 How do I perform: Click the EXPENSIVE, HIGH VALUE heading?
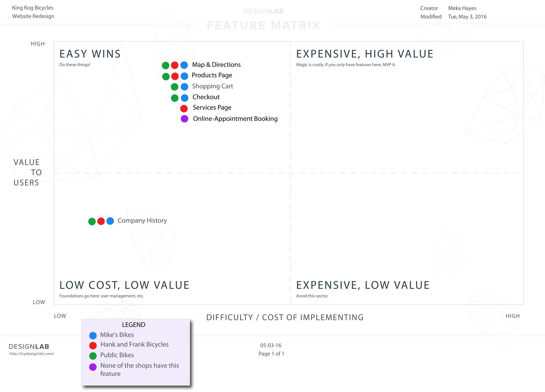click(x=364, y=54)
